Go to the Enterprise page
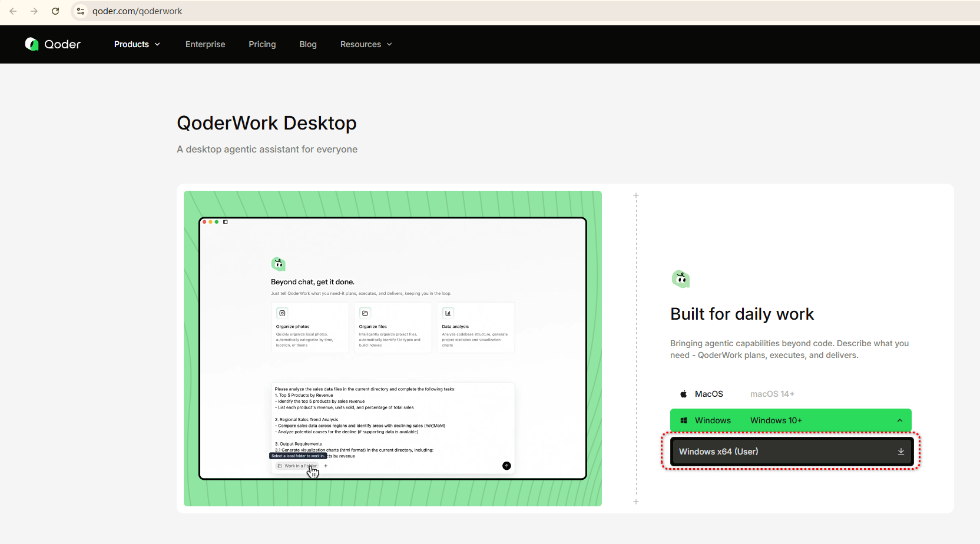This screenshot has height=544, width=980. 205,44
